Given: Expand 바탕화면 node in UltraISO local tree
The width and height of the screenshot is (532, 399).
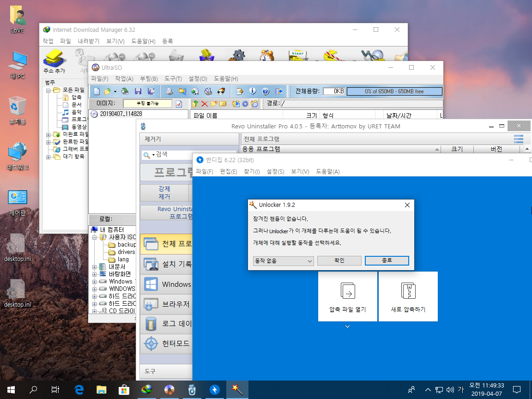Looking at the screenshot, I should point(95,274).
